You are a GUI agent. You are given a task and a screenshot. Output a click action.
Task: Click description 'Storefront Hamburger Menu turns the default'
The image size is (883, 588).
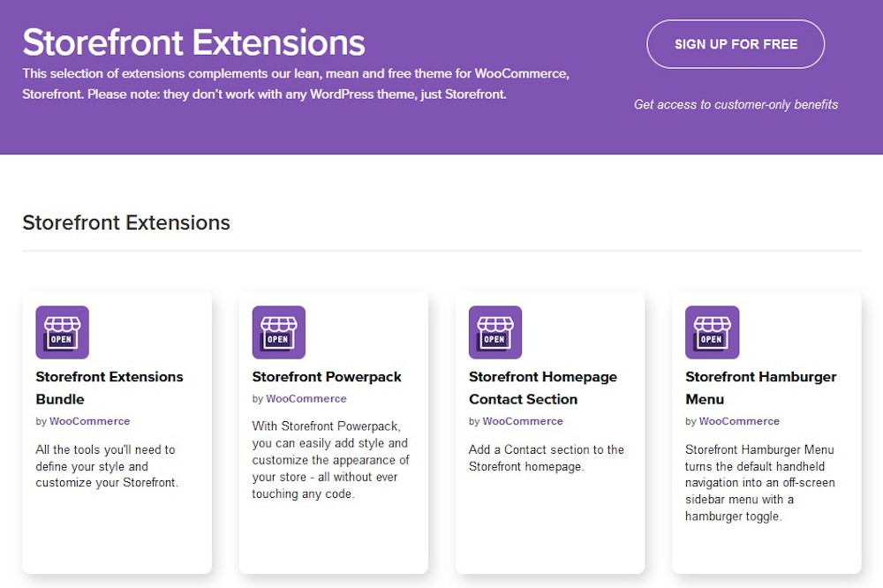759,483
